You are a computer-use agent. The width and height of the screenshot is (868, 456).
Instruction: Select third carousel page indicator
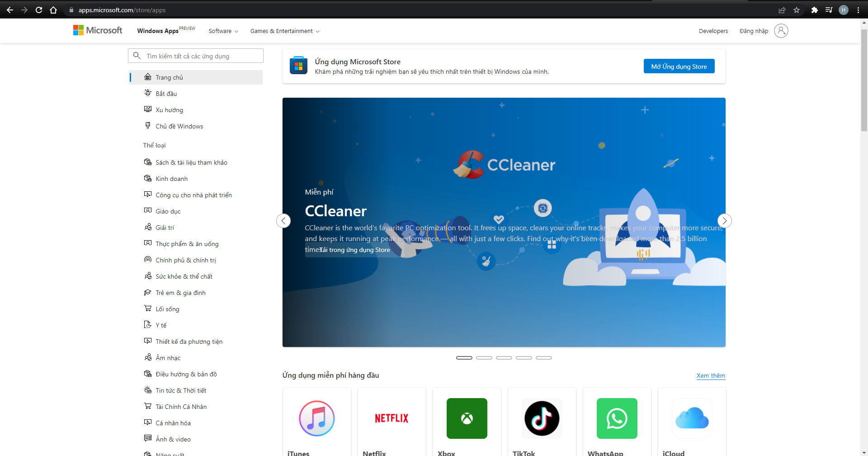[x=504, y=358]
